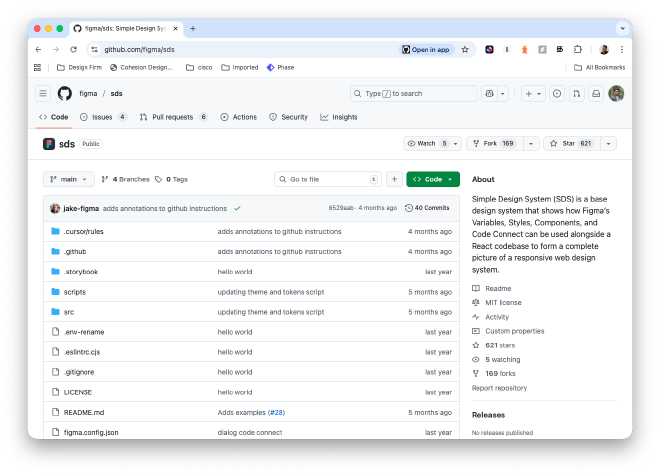Open the browser extensions puzzle icon
The width and height of the screenshot is (660, 475).
578,50
